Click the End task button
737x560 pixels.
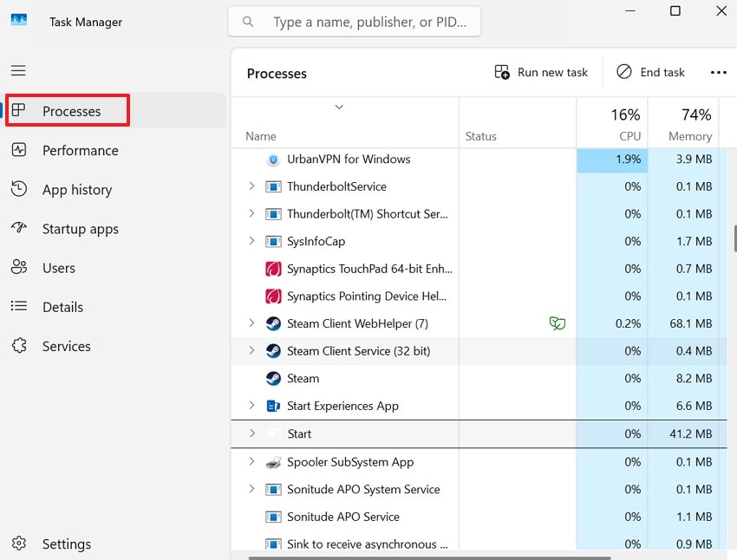(650, 72)
